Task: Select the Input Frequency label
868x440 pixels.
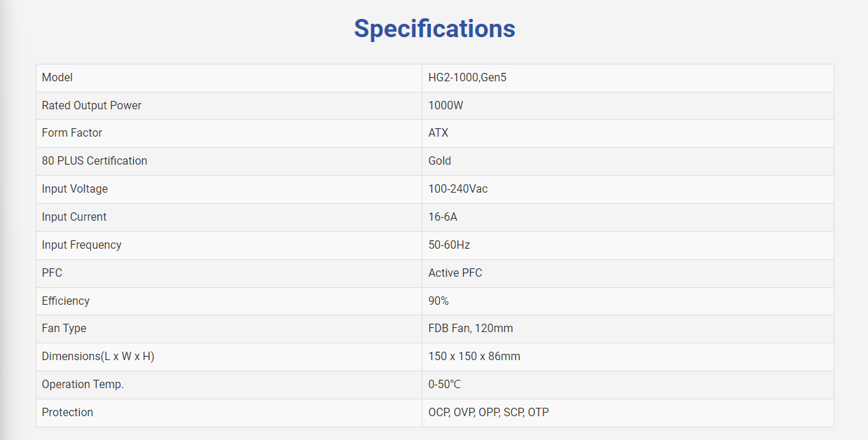Action: click(82, 245)
